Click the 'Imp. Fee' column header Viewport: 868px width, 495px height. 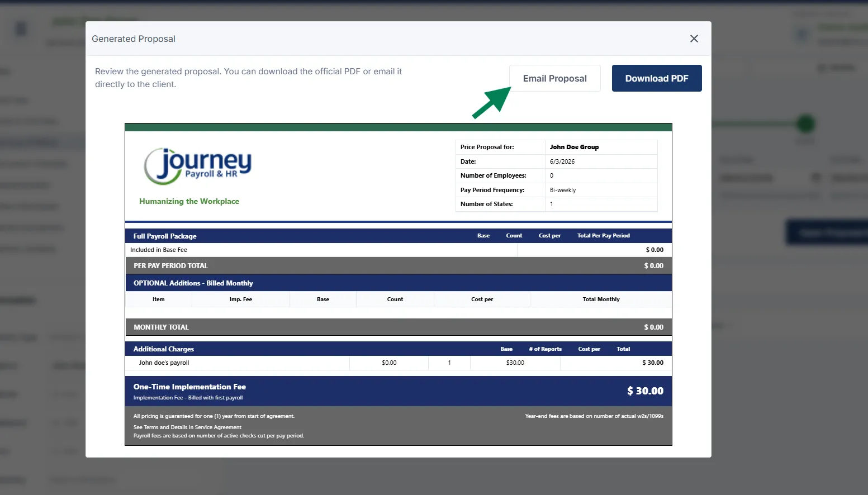coord(240,299)
